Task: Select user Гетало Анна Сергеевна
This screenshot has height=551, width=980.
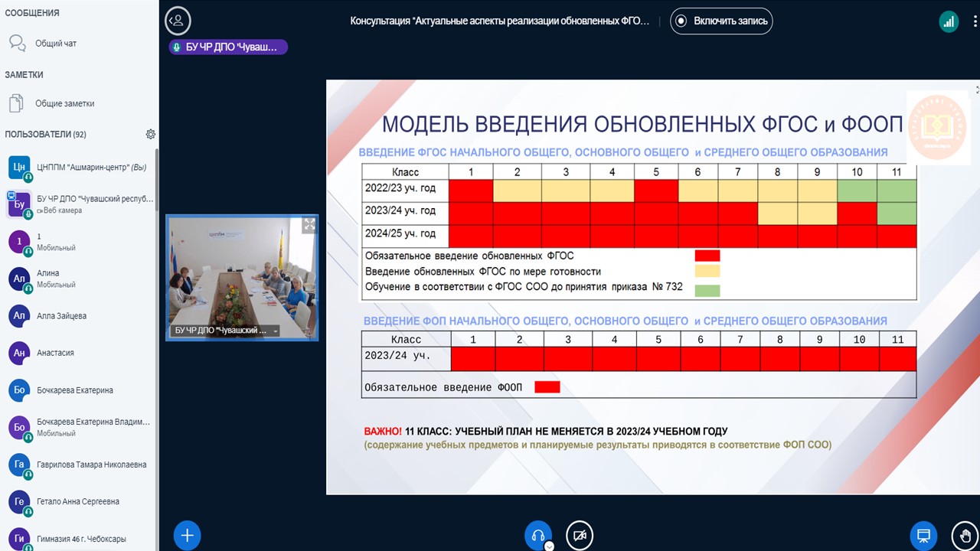Action: tap(79, 501)
